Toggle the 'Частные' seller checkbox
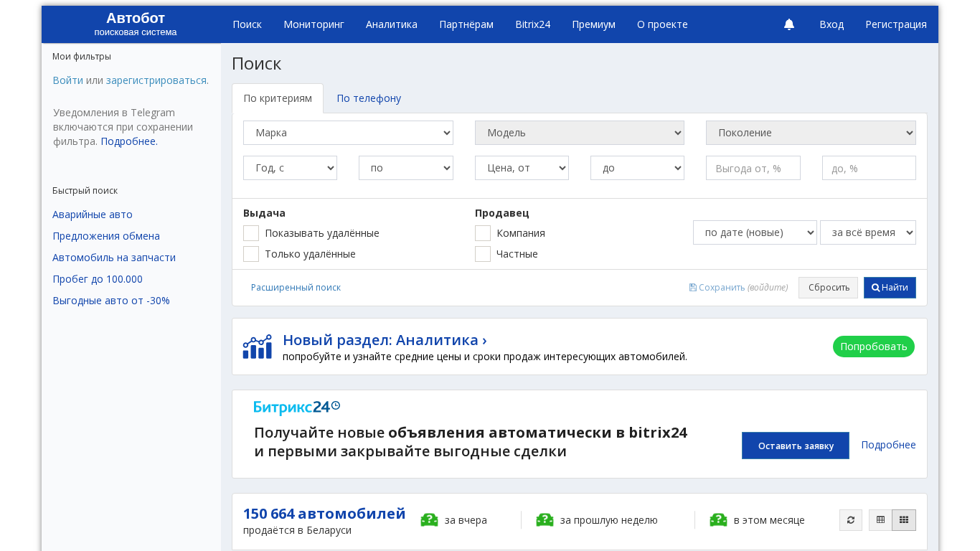This screenshot has height=551, width=980. click(483, 254)
